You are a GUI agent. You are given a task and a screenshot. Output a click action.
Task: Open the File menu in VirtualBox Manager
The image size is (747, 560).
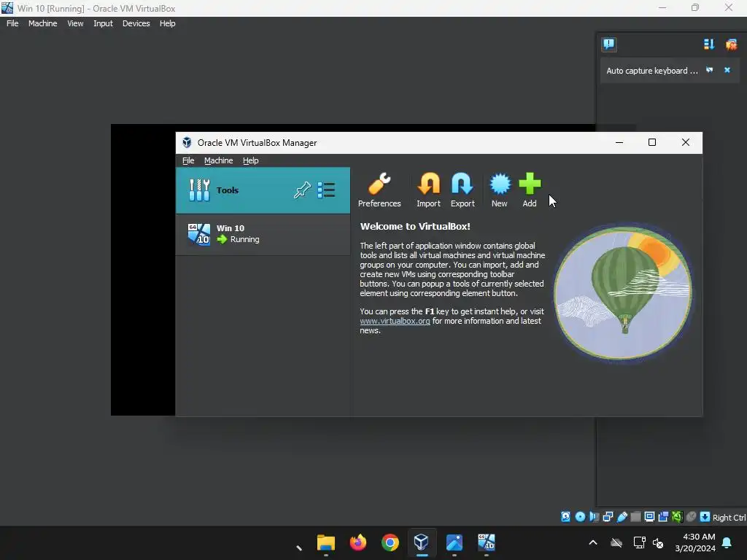(x=188, y=160)
